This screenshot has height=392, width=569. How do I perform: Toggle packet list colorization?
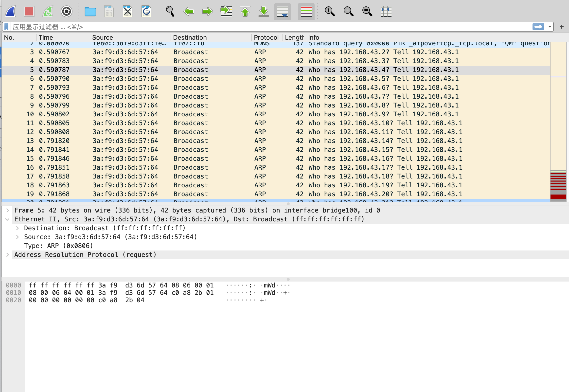(x=306, y=11)
